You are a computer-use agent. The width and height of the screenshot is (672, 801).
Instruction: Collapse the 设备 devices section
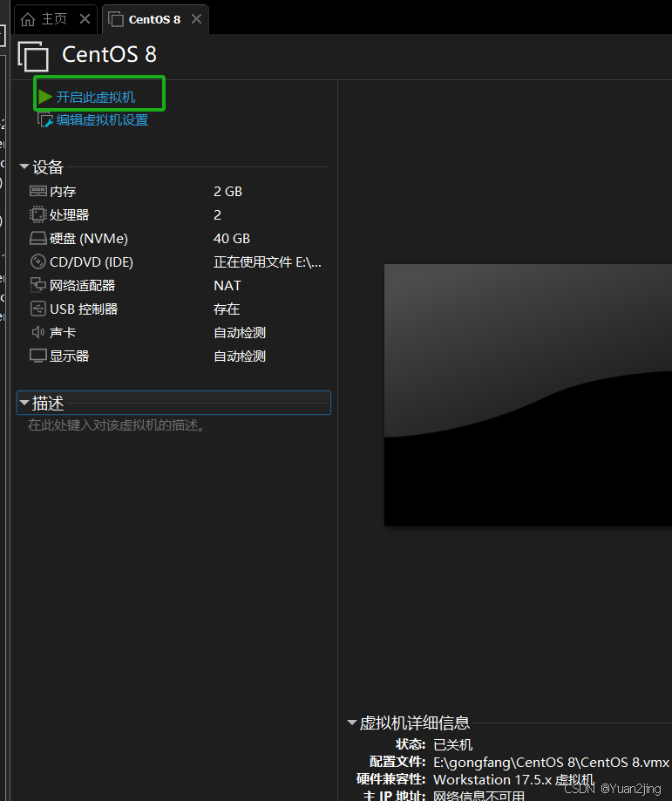pyautogui.click(x=24, y=166)
